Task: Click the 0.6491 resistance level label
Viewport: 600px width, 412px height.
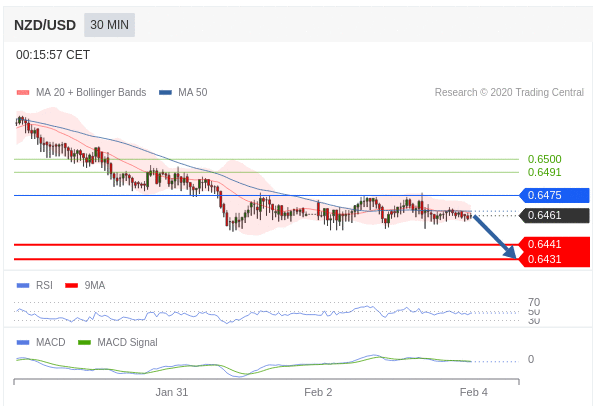Action: (x=544, y=172)
